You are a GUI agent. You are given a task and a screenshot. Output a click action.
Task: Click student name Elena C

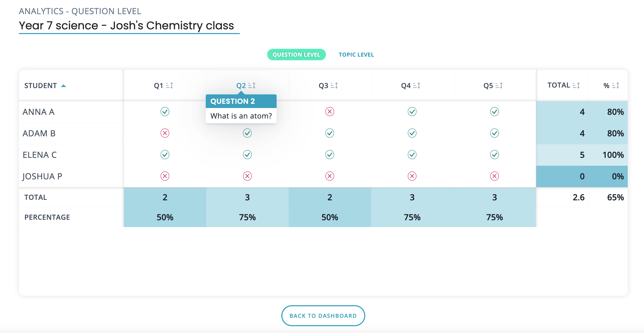(x=40, y=155)
